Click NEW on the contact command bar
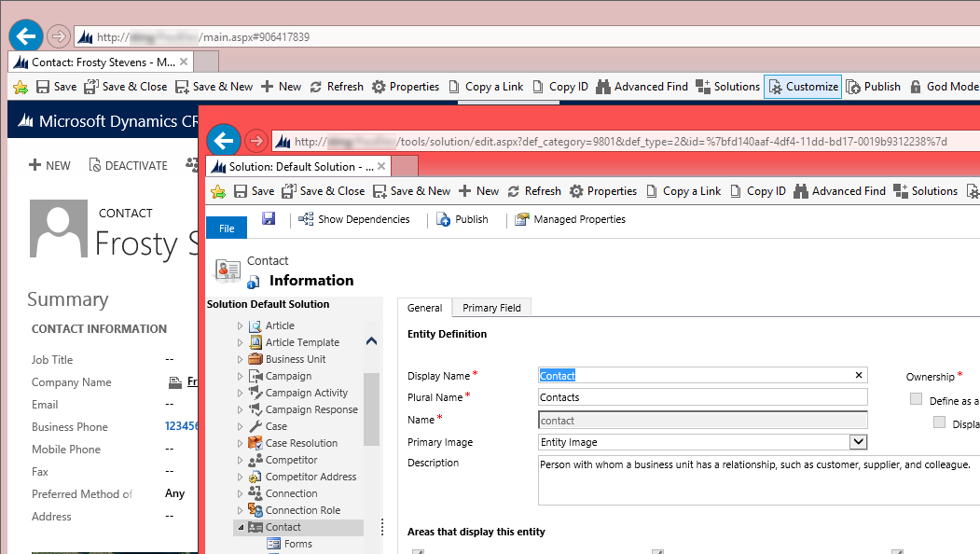This screenshot has width=980, height=554. click(x=49, y=165)
